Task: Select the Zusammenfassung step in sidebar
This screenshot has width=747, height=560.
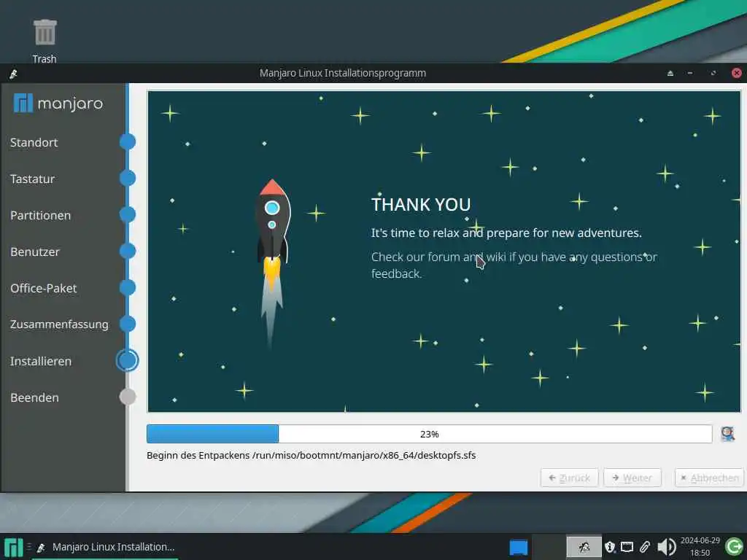Action: (59, 324)
